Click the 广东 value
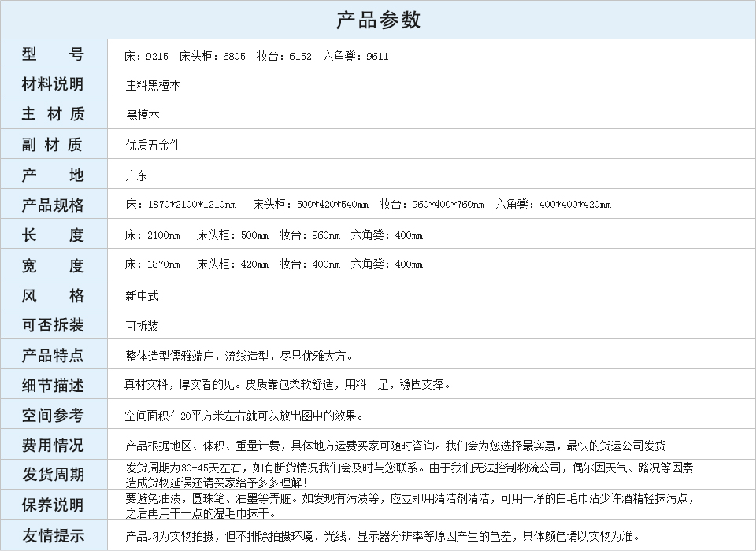 tap(136, 176)
